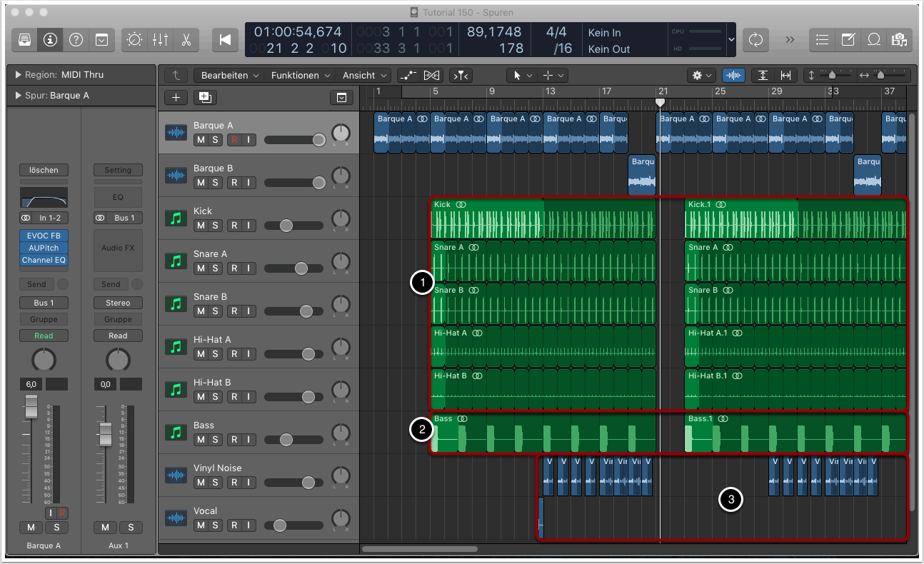This screenshot has height=564, width=924.
Task: Click the Quick Help question mark icon
Action: point(76,40)
